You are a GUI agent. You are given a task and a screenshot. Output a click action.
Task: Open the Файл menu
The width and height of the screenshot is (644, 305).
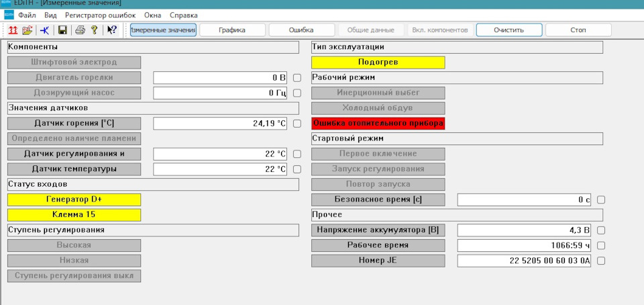pos(27,15)
